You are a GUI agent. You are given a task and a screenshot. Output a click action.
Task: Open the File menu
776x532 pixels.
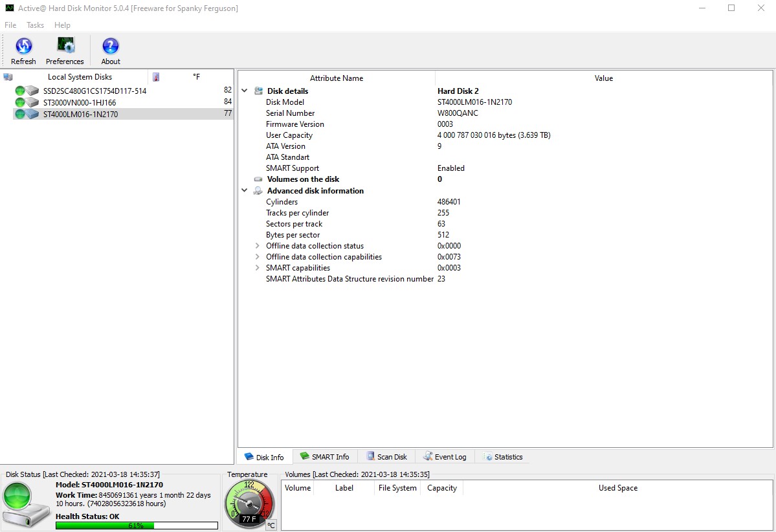(x=10, y=25)
